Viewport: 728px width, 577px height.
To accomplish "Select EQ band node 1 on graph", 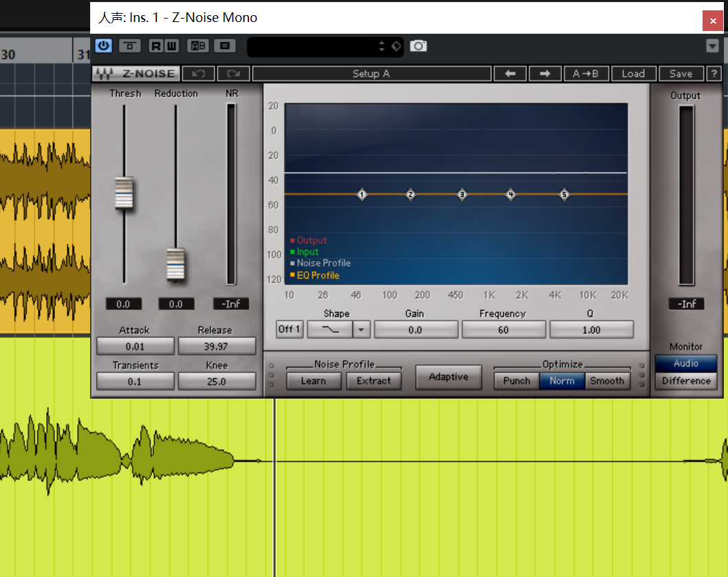I will [x=362, y=194].
